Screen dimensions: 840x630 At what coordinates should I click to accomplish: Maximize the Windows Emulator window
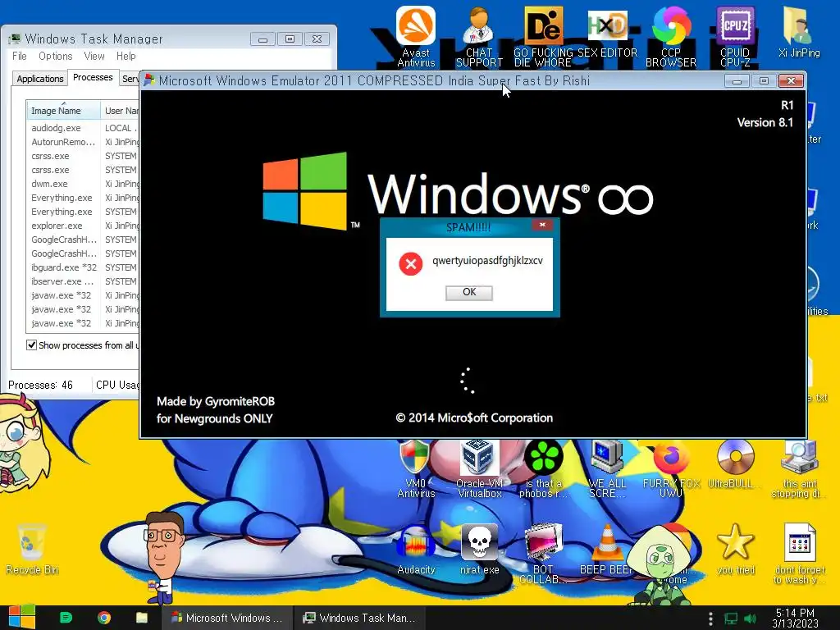[x=764, y=81]
